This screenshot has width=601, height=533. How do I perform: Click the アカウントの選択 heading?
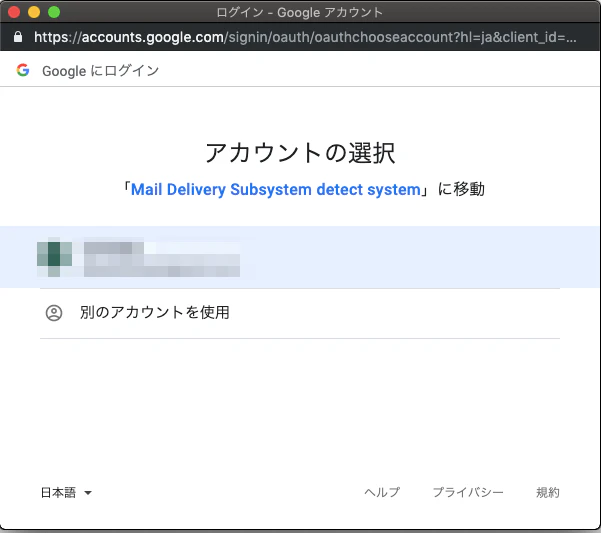[x=300, y=153]
